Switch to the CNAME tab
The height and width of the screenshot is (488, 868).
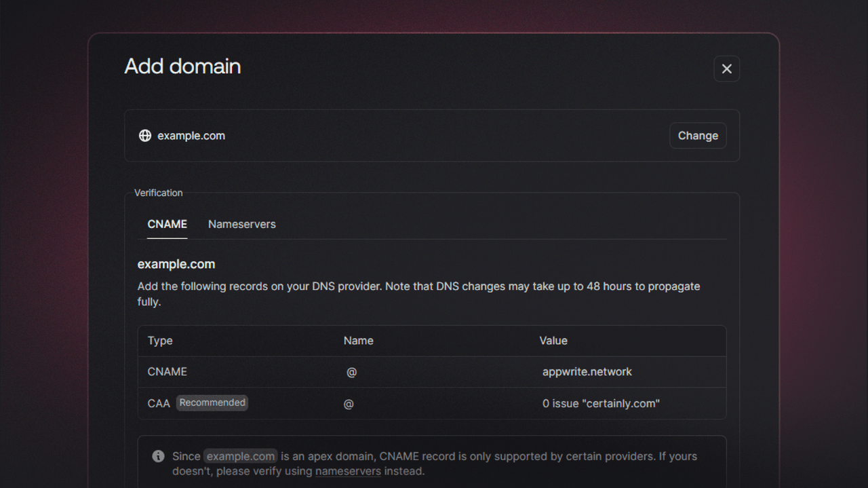167,224
